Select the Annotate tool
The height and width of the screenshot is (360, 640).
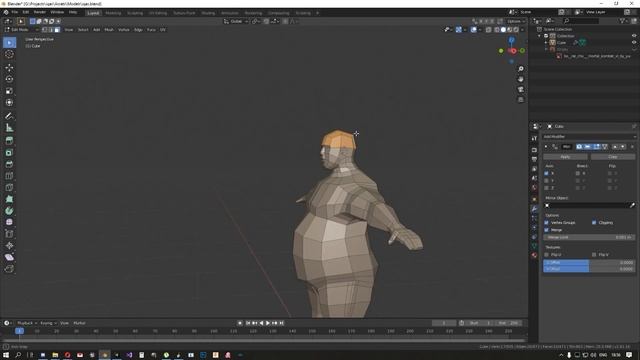[9, 116]
